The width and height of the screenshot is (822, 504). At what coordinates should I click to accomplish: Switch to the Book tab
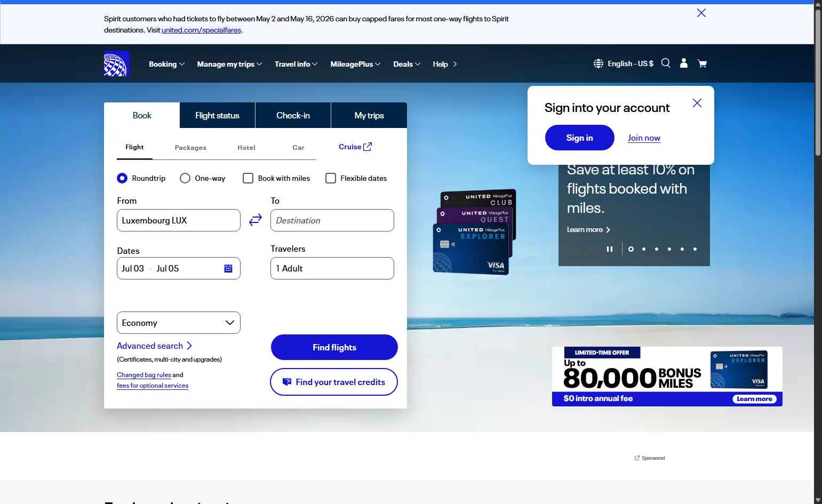click(x=142, y=115)
